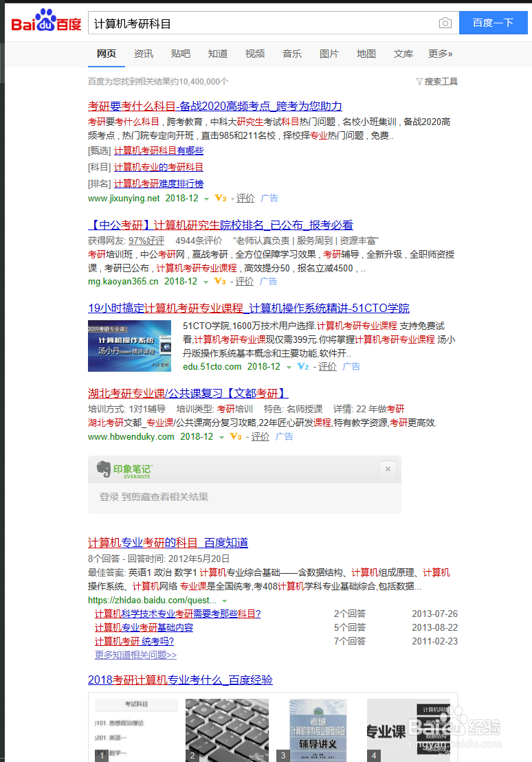
Task: Select the 网页 tab
Action: tap(107, 54)
